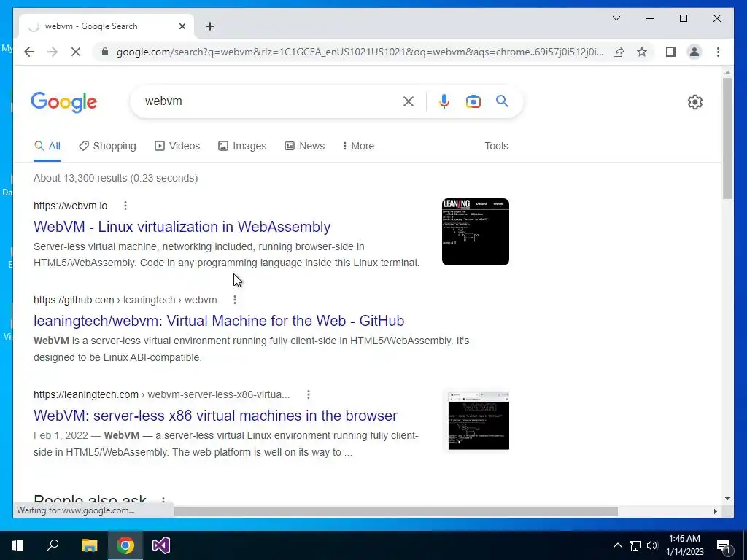Open three-dot menu beside the github.com result
The height and width of the screenshot is (560, 747).
(x=234, y=300)
